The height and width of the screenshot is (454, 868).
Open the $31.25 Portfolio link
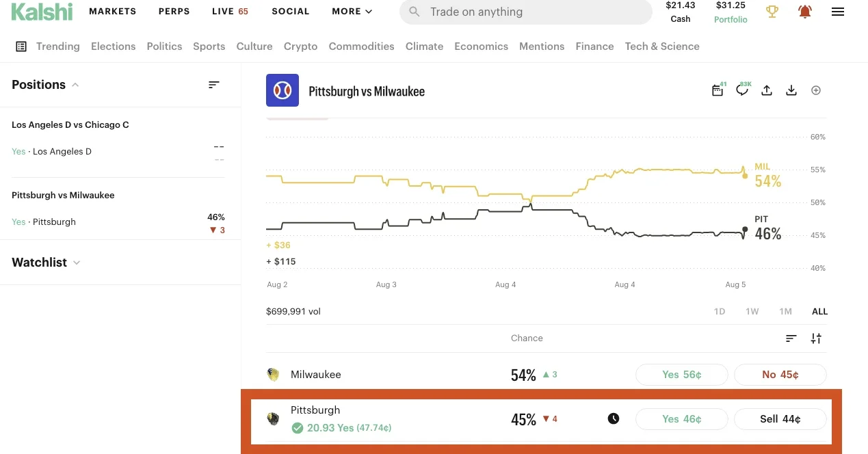click(x=731, y=12)
